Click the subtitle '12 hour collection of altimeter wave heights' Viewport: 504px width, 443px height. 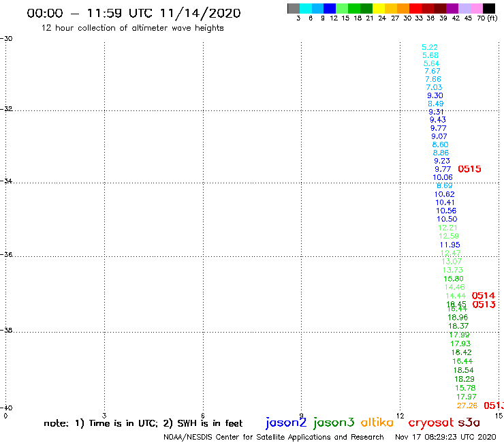click(x=132, y=28)
